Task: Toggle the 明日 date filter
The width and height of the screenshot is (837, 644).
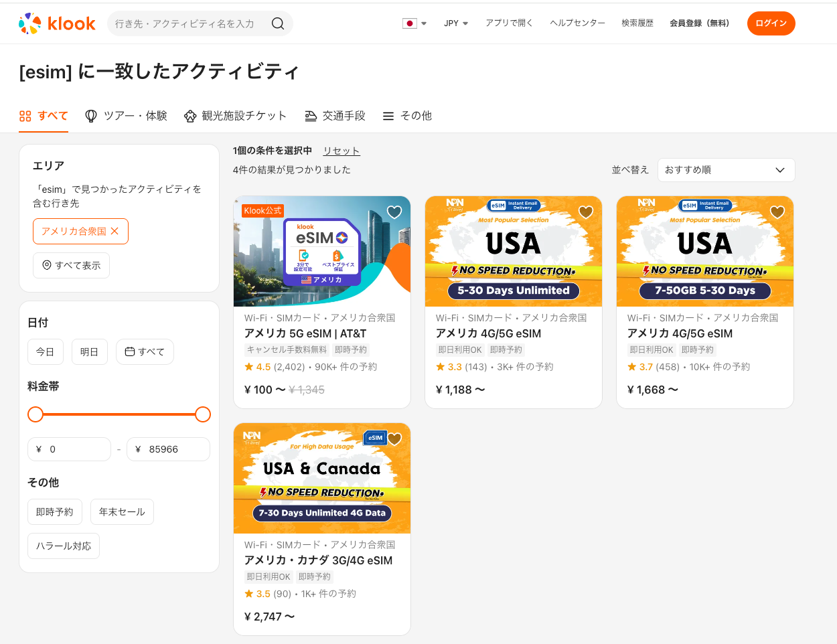Action: point(90,352)
